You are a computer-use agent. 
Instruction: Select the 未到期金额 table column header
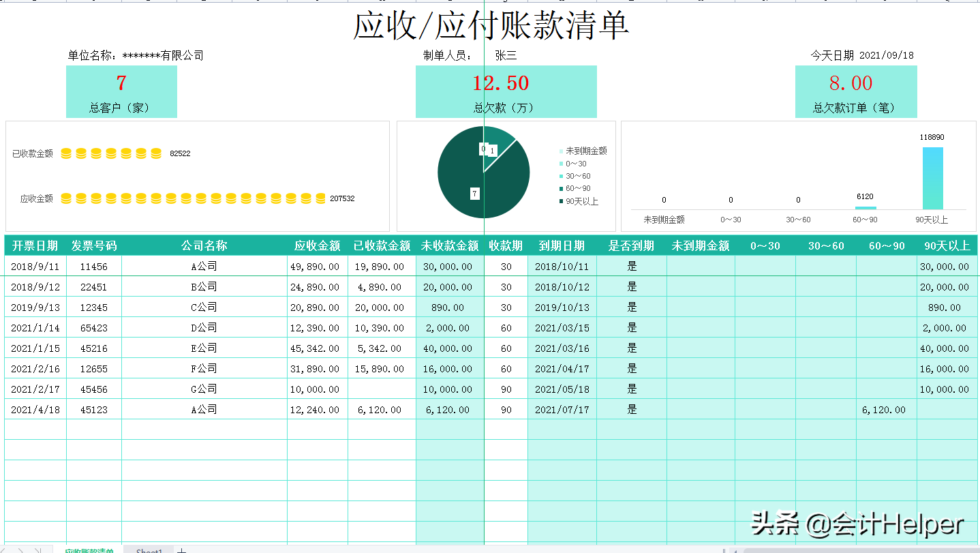tap(701, 245)
